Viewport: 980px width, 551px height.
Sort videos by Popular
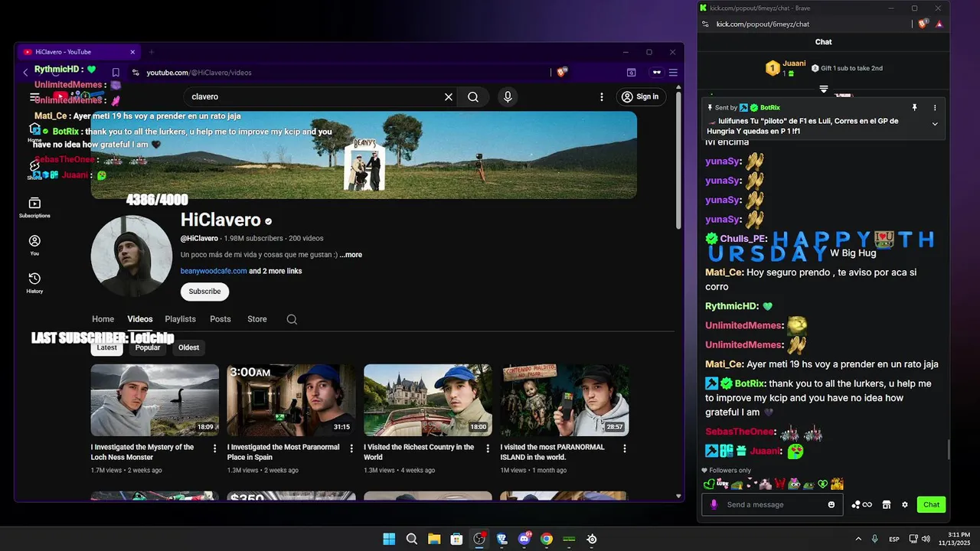click(x=148, y=347)
